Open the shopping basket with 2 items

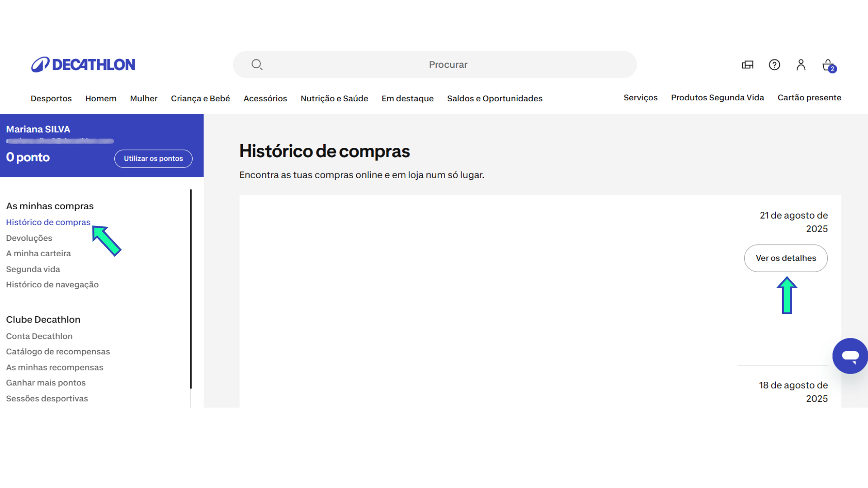828,65
